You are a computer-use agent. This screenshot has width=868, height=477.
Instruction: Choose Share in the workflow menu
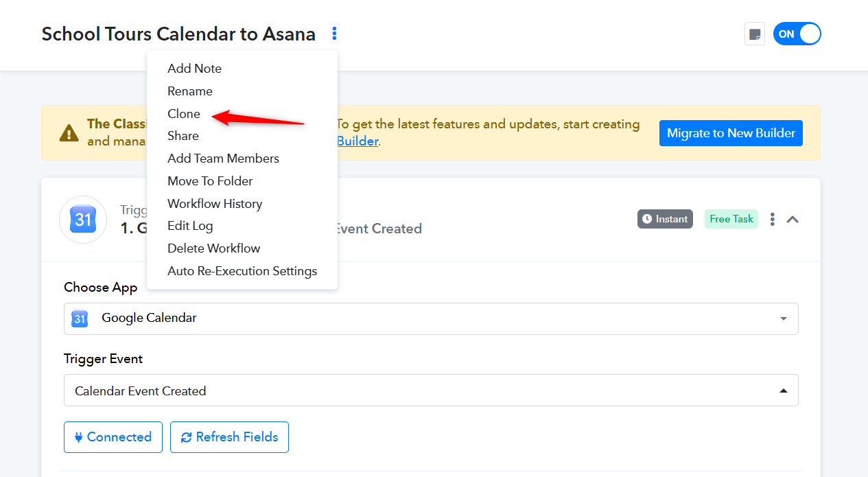click(183, 136)
